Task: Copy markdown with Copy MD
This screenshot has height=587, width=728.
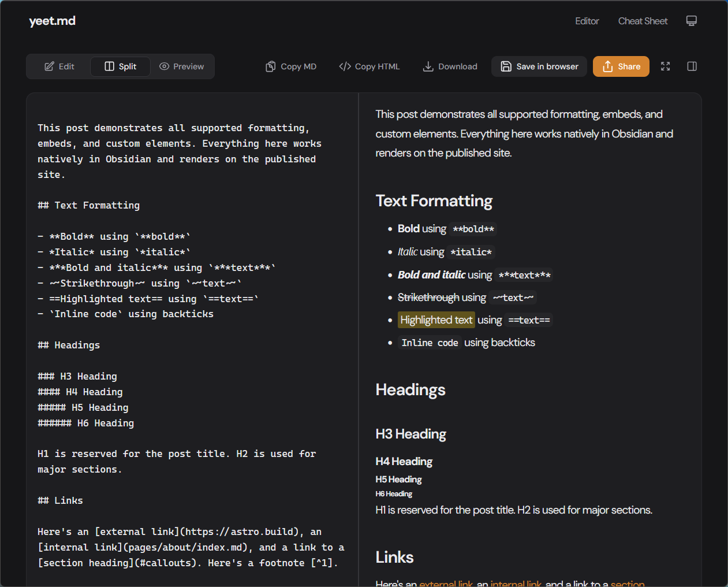Action: pos(291,66)
